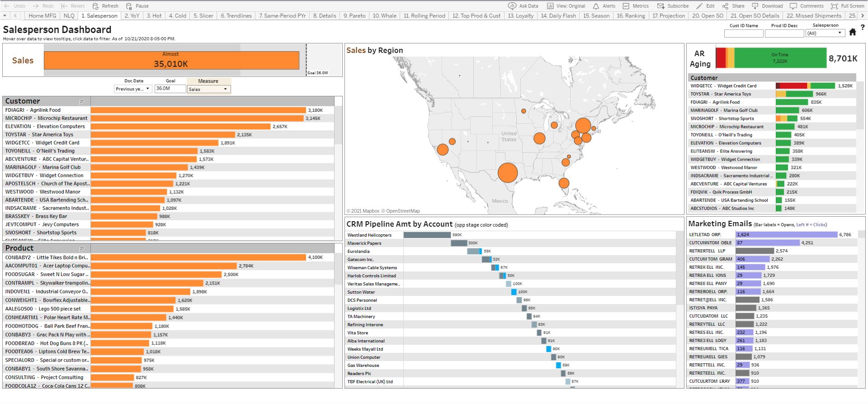
Task: Enter Full Screen mode
Action: 848,6
